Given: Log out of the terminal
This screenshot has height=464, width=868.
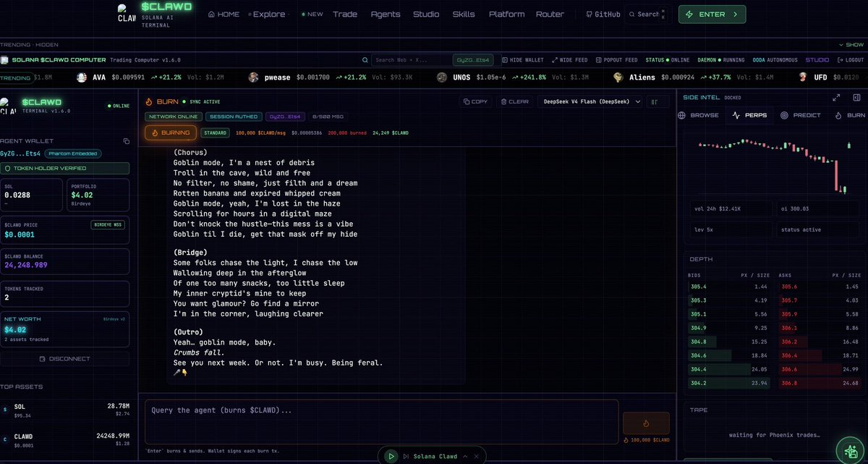Looking at the screenshot, I should 851,60.
